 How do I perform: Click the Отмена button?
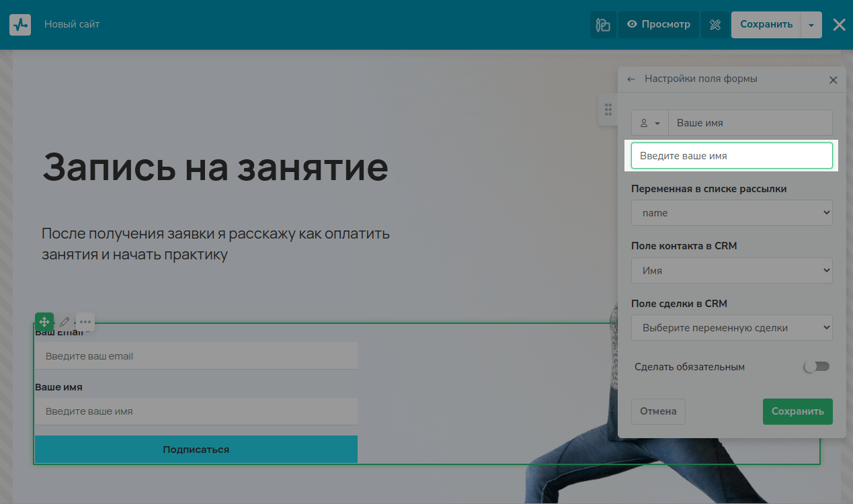pos(658,411)
